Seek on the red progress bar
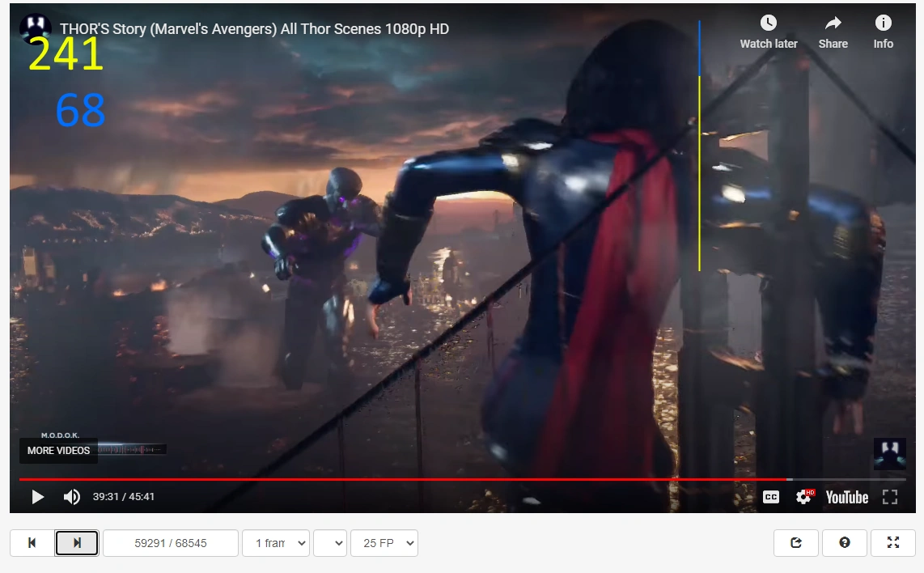 coord(462,479)
